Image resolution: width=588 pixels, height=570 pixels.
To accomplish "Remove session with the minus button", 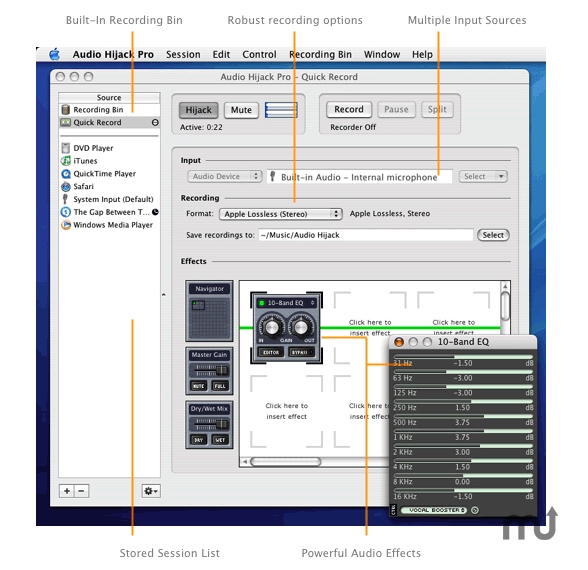I will tap(81, 491).
